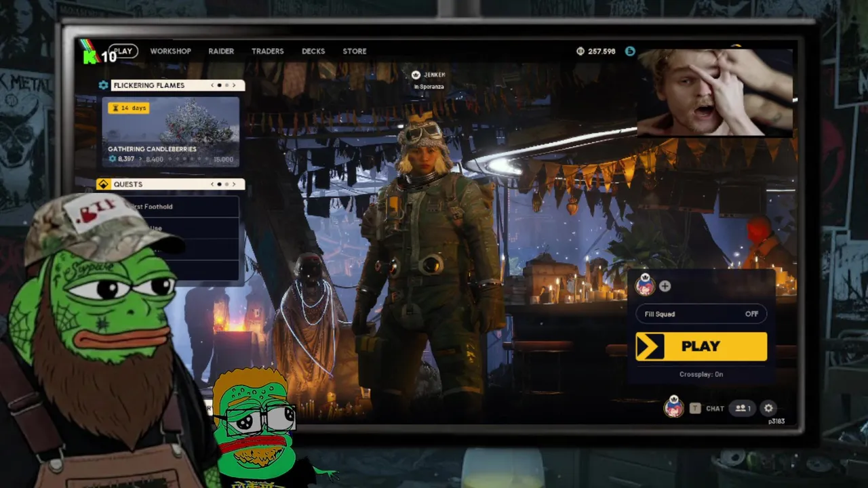Open settings gear in bottom bar
This screenshot has width=868, height=488.
point(768,408)
